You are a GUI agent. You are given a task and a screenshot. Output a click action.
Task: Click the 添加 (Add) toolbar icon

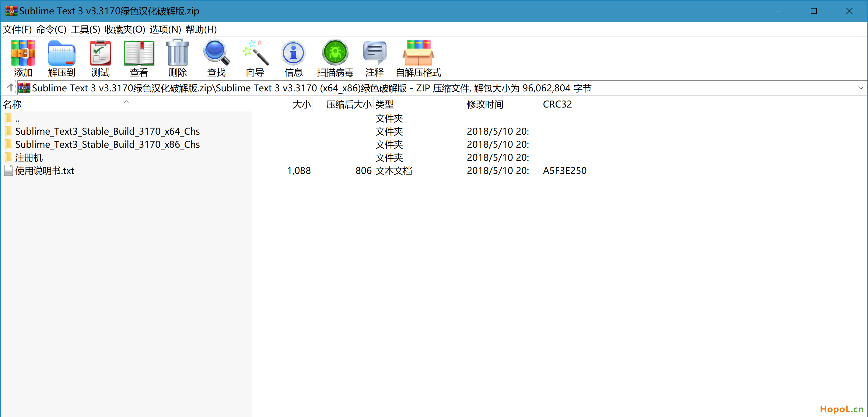coord(23,53)
